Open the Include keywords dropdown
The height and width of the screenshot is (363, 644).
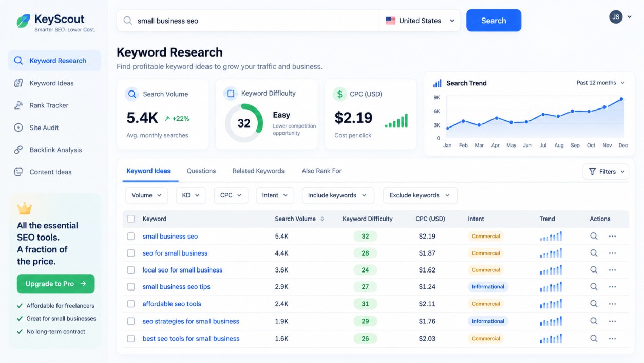(337, 195)
